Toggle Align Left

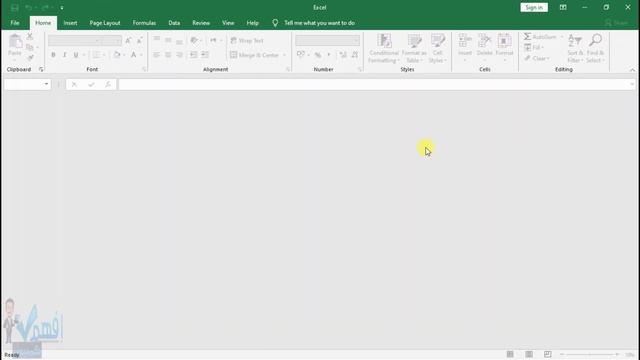pos(157,55)
